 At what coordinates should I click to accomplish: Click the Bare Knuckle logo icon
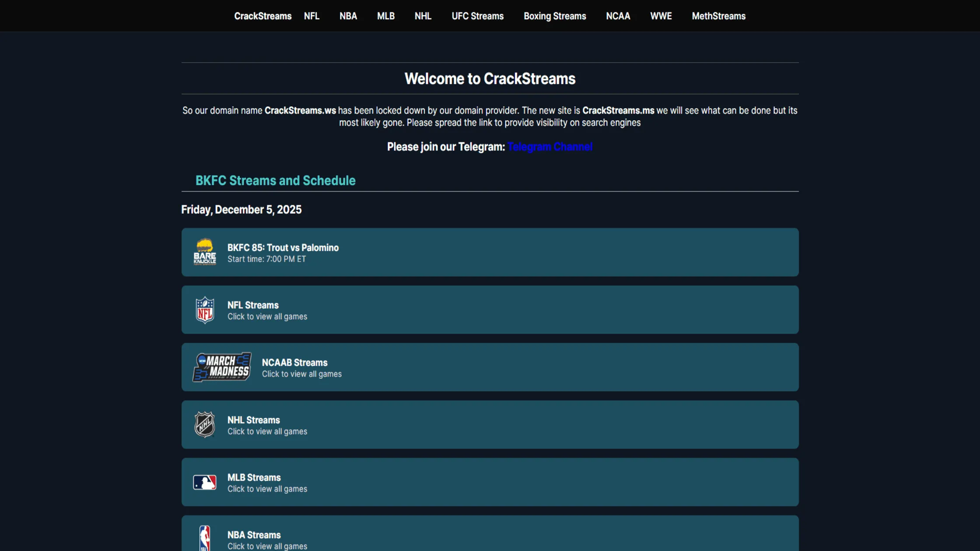pos(205,252)
